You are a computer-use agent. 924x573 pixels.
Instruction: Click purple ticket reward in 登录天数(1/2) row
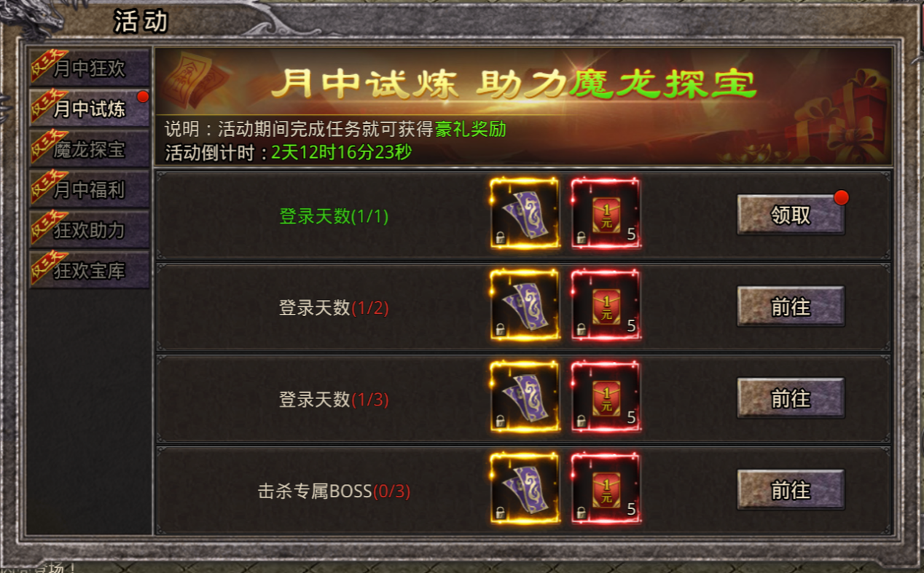pos(525,306)
